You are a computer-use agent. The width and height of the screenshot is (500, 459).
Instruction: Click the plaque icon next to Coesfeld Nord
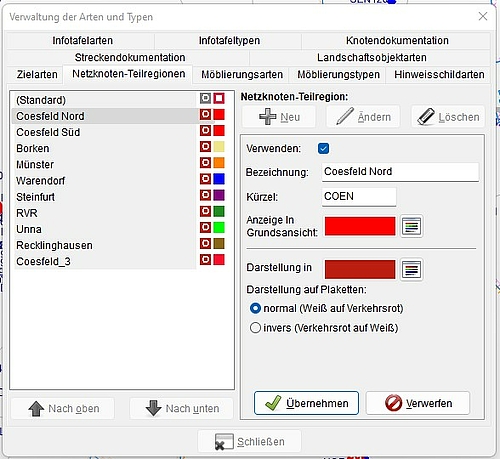click(x=205, y=114)
